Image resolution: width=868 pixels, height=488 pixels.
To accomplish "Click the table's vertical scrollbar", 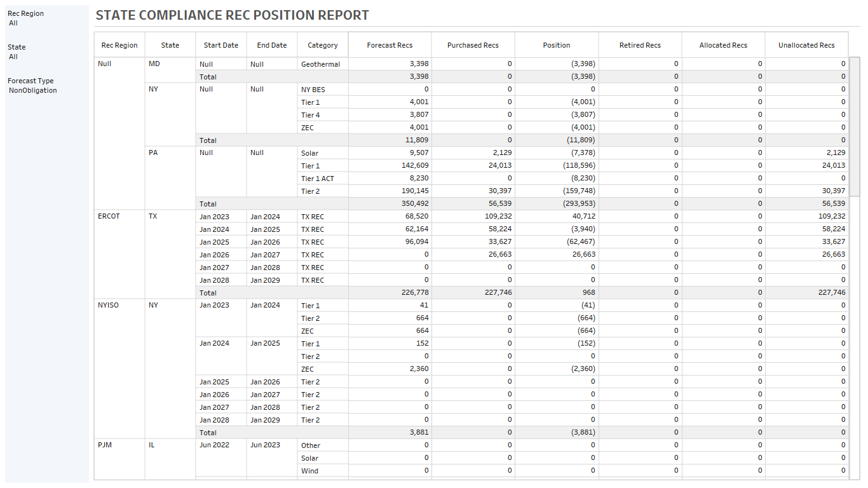I will coord(855,127).
